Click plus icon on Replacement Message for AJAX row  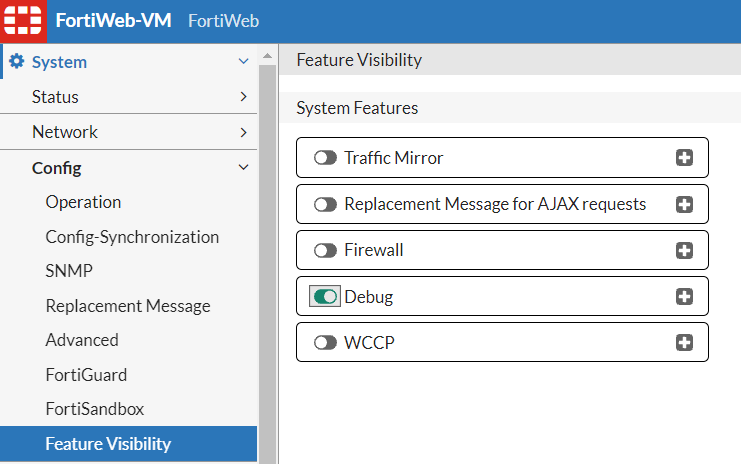click(x=684, y=204)
